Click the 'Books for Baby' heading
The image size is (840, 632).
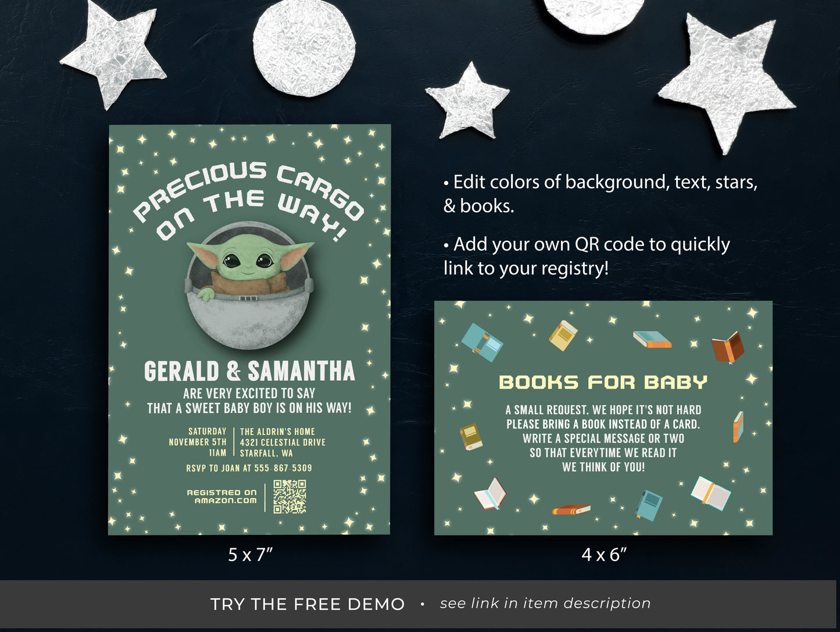click(x=603, y=382)
